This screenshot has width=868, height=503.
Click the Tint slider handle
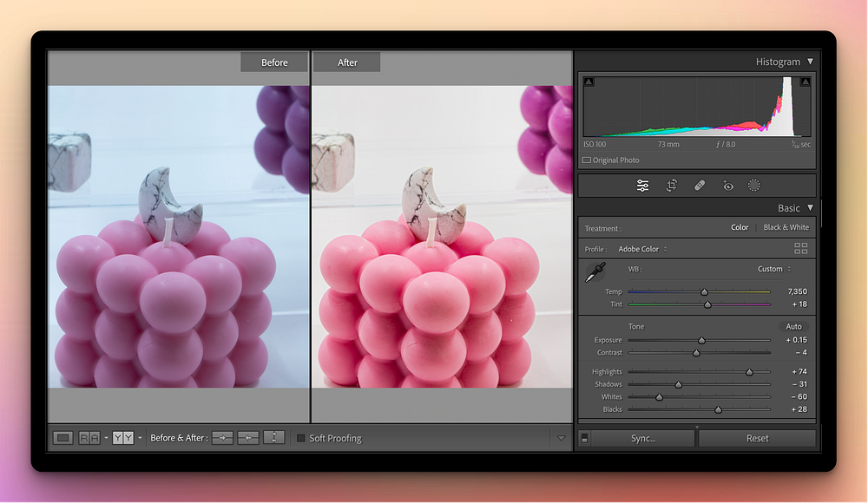point(707,304)
